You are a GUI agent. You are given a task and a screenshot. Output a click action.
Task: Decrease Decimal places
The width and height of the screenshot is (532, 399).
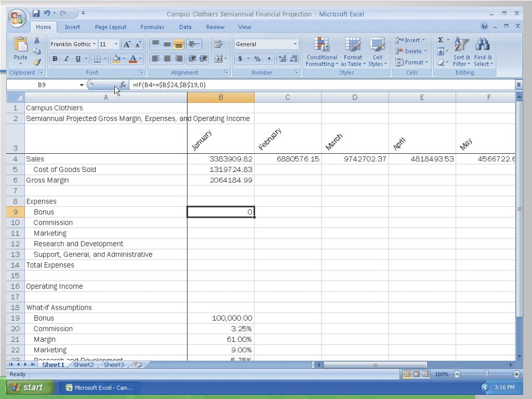click(x=294, y=59)
